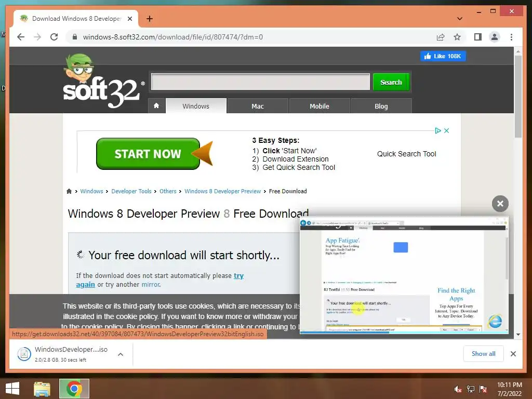
Task: Select the Windows navigation tab
Action: click(196, 106)
